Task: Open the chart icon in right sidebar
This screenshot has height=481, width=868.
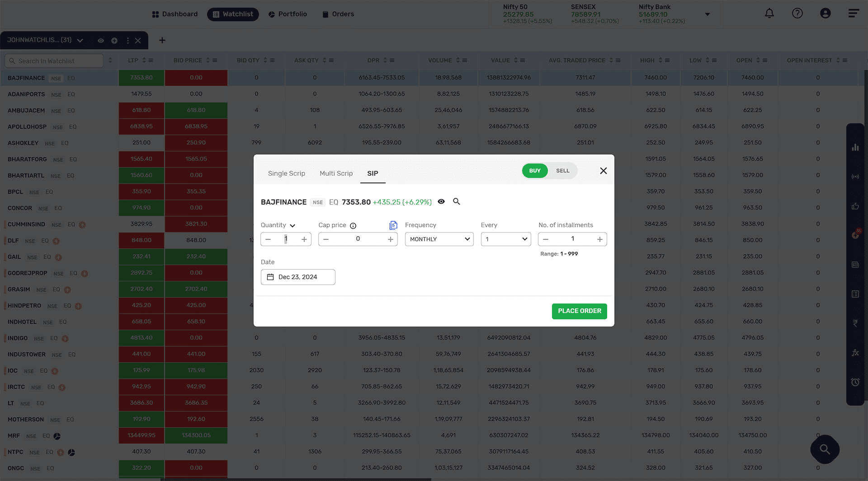Action: (855, 147)
